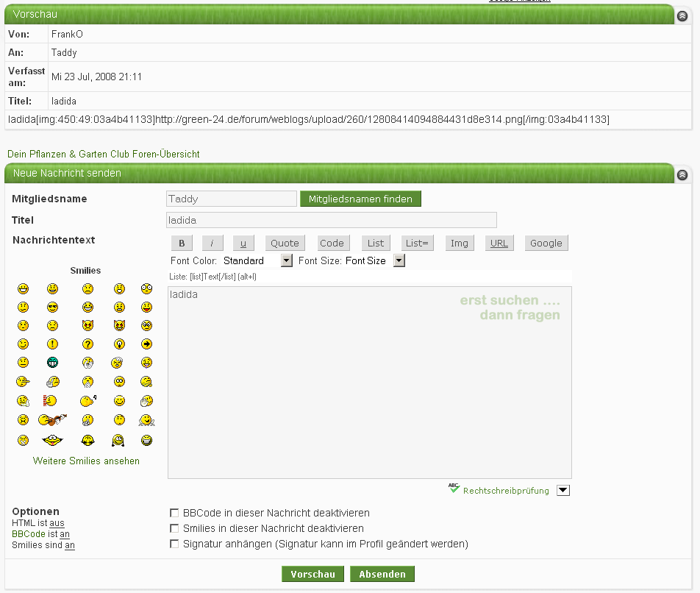
Task: Open the Font Size dropdown
Action: 399,260
